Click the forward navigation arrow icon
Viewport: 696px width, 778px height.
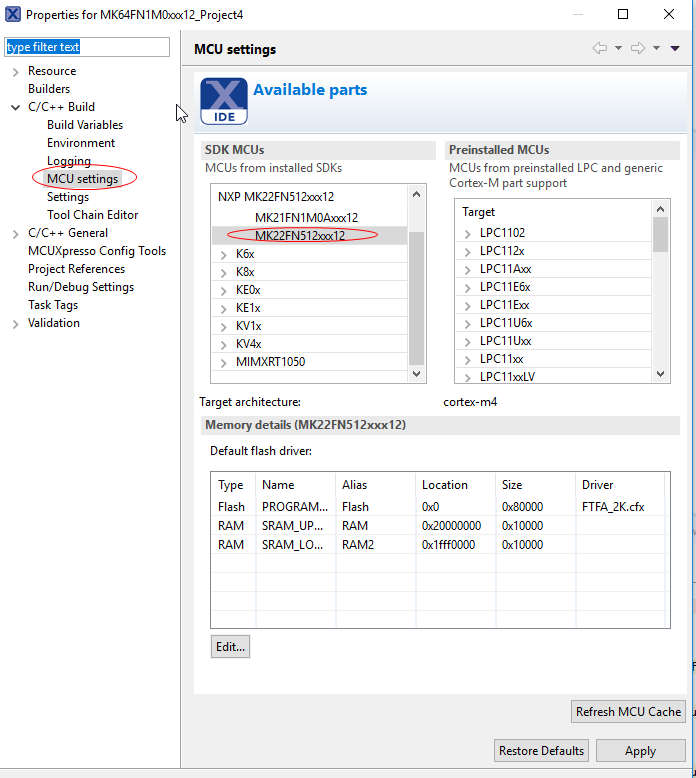point(638,48)
